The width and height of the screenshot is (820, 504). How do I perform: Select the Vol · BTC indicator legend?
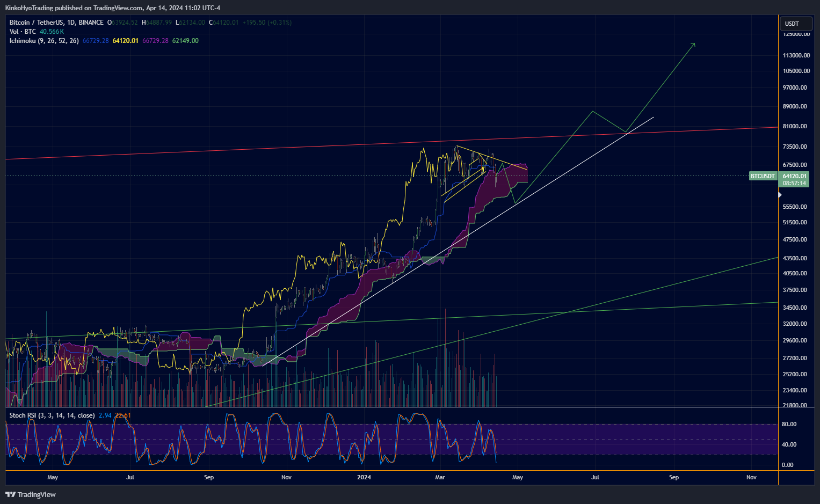pyautogui.click(x=23, y=32)
